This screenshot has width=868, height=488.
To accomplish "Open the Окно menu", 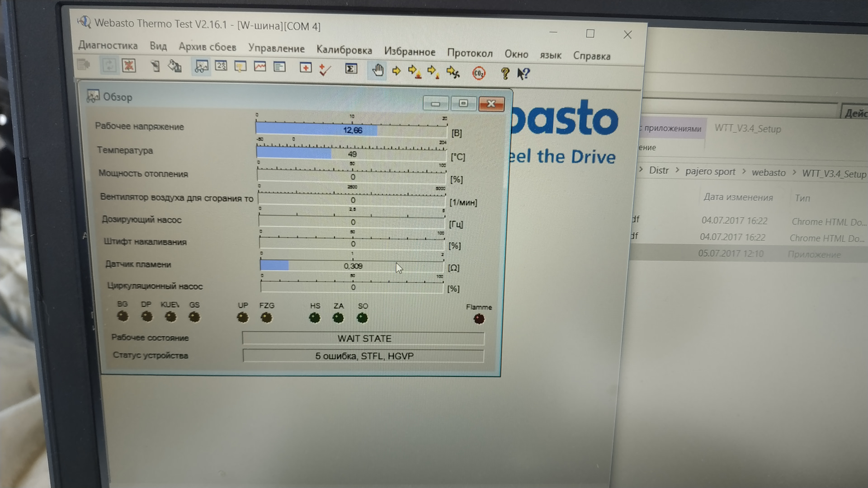I will (516, 54).
